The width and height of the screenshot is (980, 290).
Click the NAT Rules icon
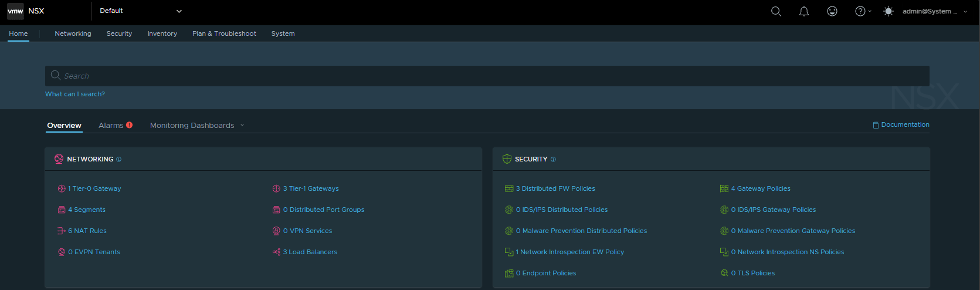point(62,231)
